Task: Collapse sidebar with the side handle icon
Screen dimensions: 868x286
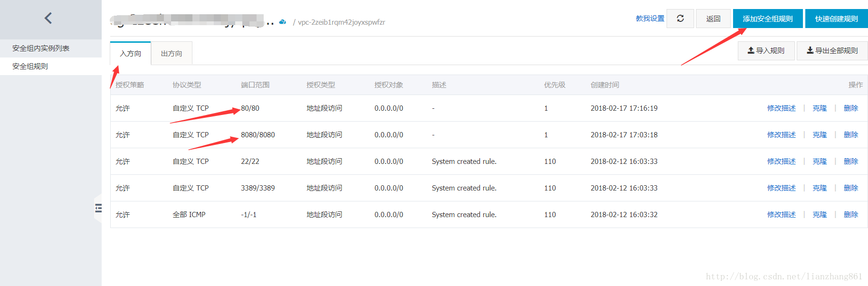Action: pyautogui.click(x=98, y=208)
